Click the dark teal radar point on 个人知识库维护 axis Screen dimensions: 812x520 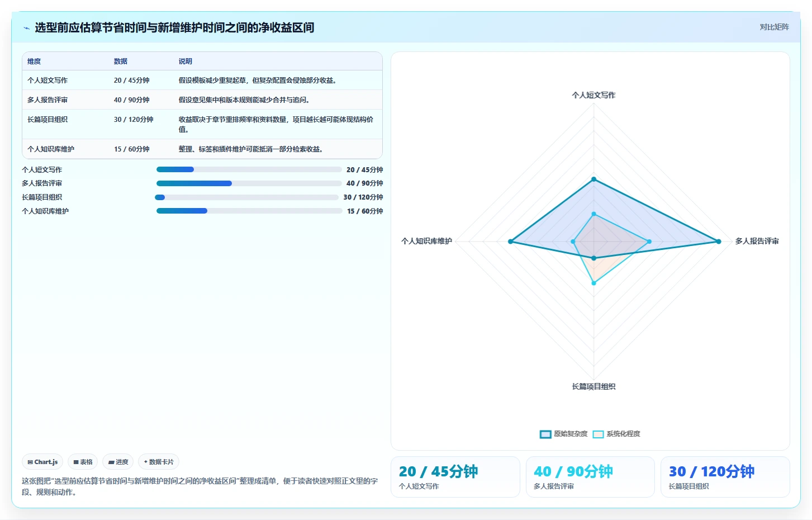pos(510,242)
